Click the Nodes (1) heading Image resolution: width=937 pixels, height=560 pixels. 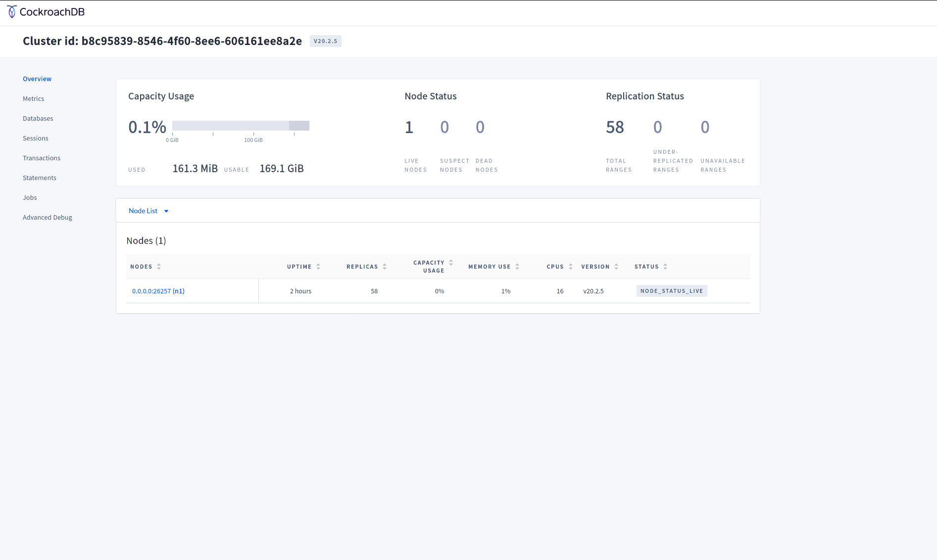click(146, 240)
